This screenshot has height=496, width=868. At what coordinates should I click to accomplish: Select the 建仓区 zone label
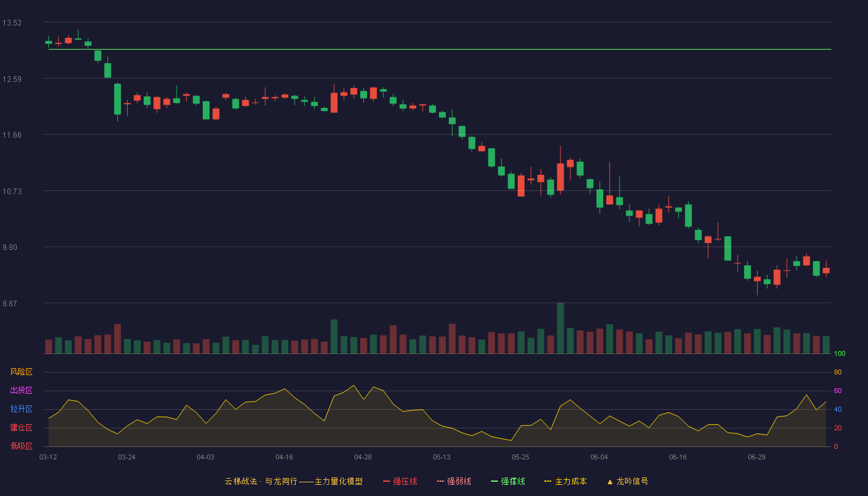[21, 428]
